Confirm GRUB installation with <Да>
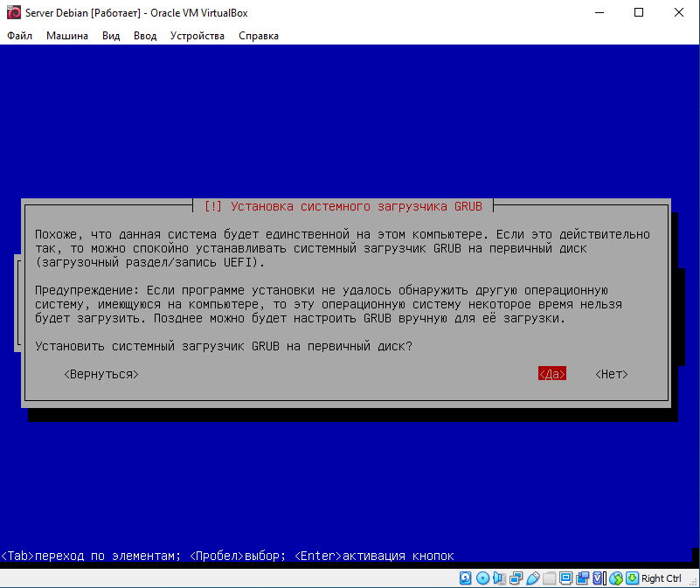The width and height of the screenshot is (700, 588). [552, 374]
